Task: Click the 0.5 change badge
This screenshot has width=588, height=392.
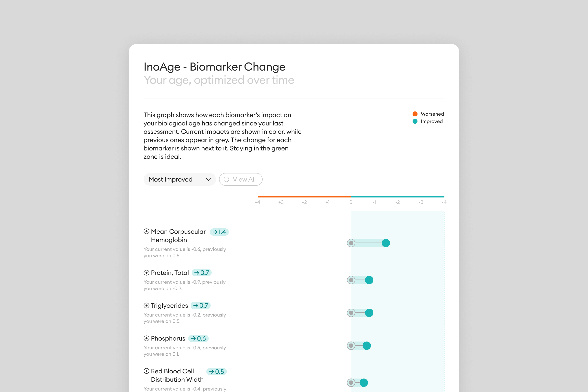Action: click(x=217, y=371)
